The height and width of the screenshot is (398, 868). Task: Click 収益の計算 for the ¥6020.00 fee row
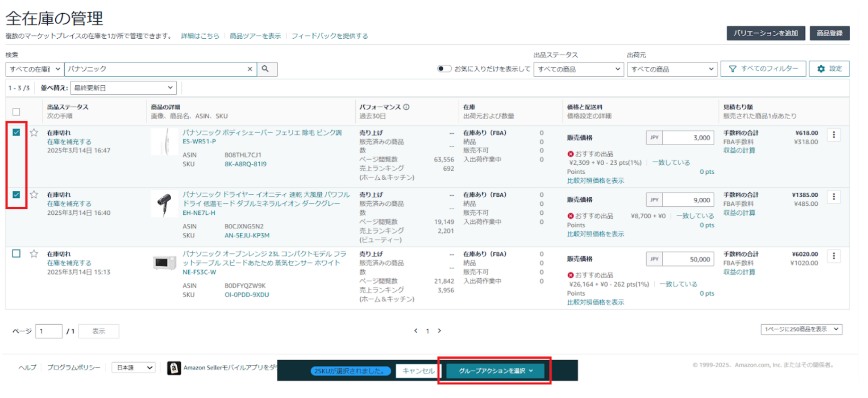point(739,272)
